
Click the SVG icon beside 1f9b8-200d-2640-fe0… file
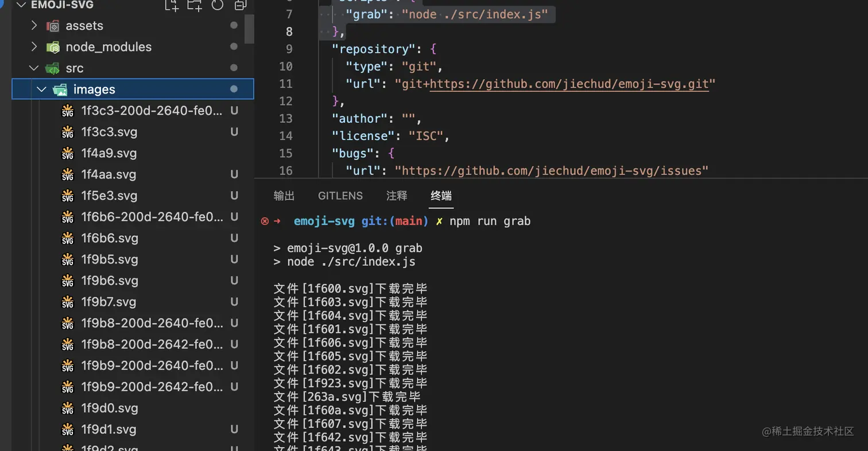click(68, 323)
